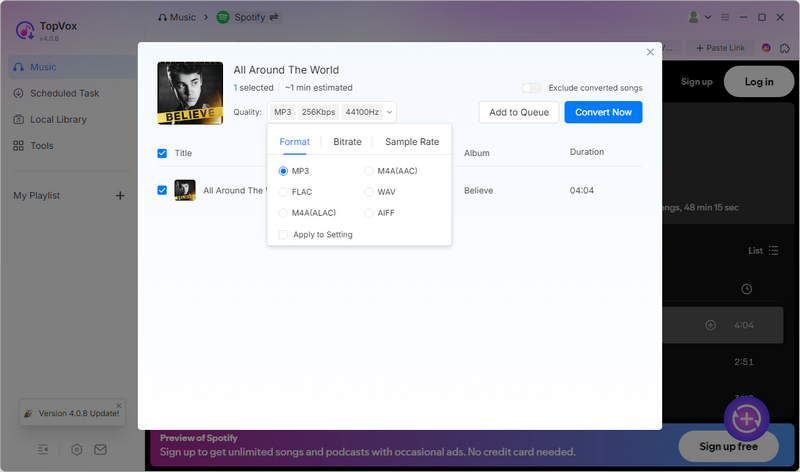The image size is (800, 472).
Task: Click Add to Queue button
Action: [519, 112]
